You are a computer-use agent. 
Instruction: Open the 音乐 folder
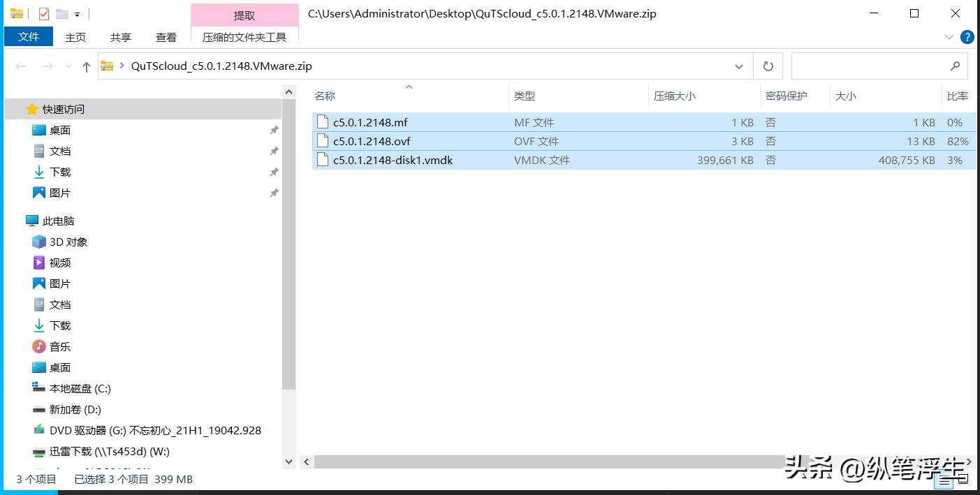(x=60, y=346)
